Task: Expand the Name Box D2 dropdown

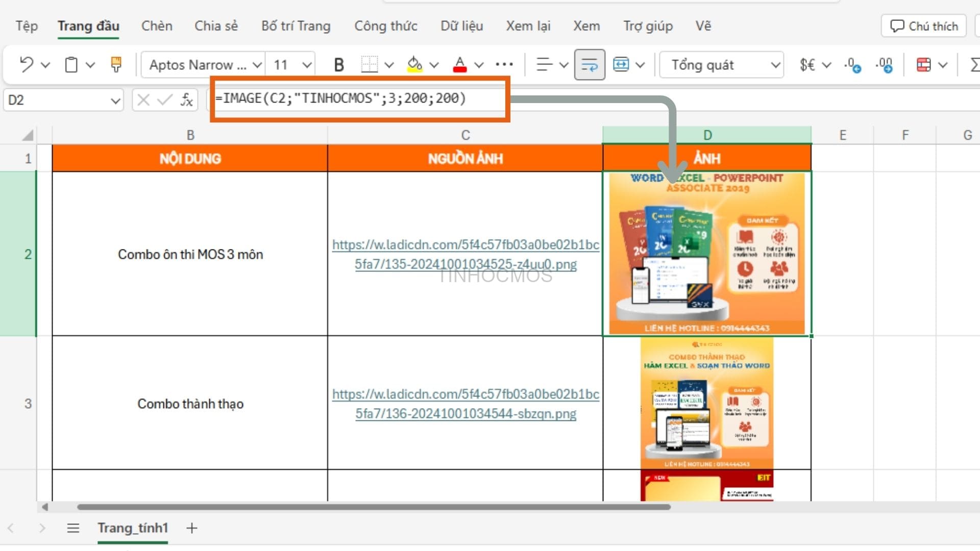Action: pyautogui.click(x=115, y=100)
